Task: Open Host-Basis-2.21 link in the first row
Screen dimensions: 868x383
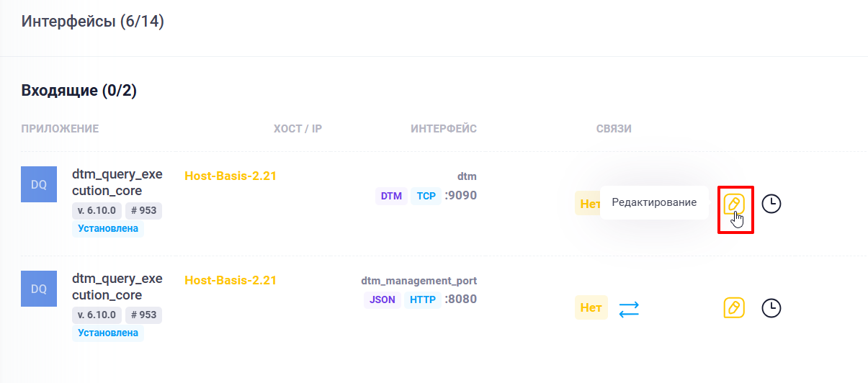Action: pyautogui.click(x=231, y=176)
